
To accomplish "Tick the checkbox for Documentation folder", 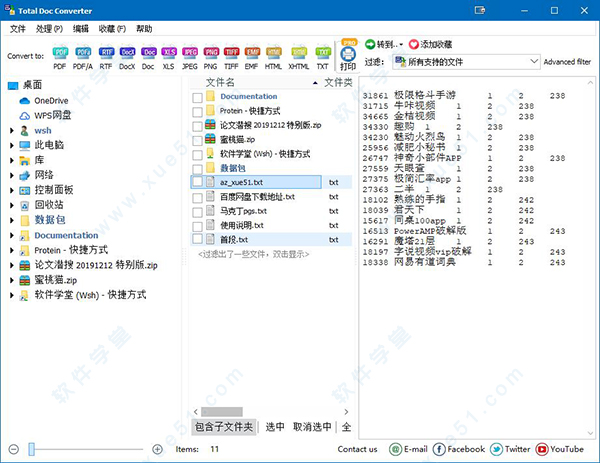I will coord(197,98).
